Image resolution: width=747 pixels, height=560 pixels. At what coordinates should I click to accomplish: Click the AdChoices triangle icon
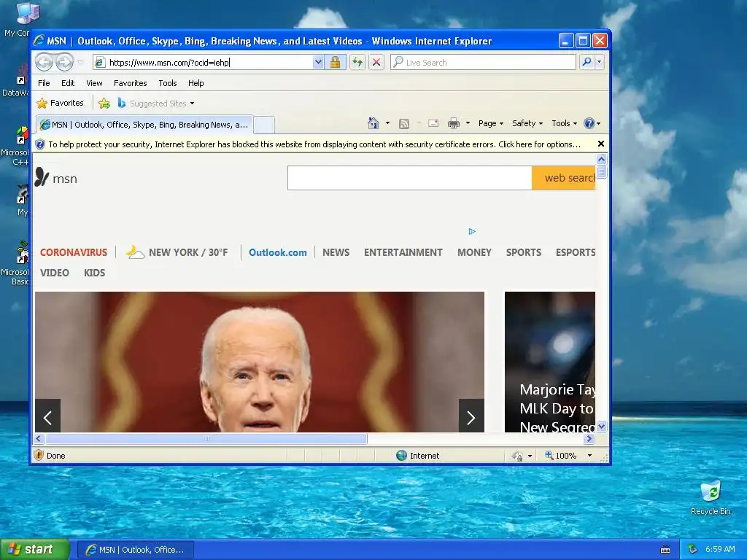(x=472, y=231)
